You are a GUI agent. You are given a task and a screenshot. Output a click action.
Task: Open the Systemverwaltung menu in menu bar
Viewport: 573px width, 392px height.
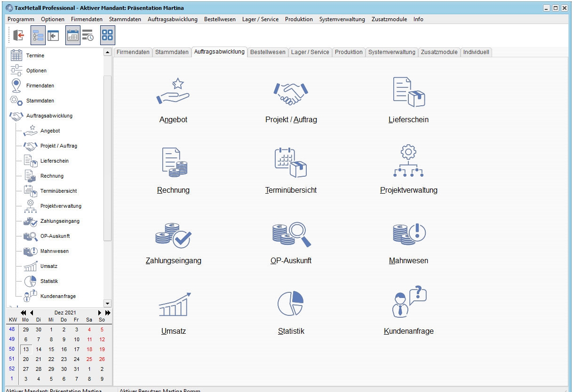pyautogui.click(x=342, y=19)
